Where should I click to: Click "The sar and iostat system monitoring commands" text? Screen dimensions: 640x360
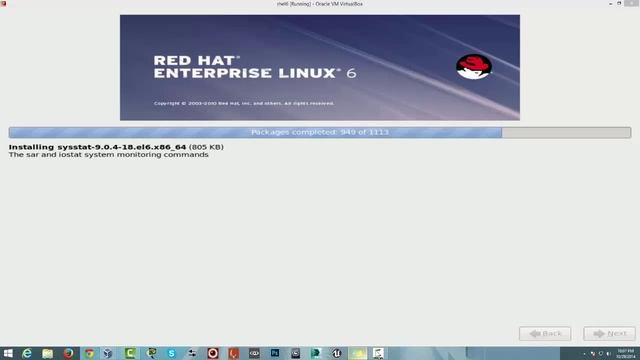[109, 155]
